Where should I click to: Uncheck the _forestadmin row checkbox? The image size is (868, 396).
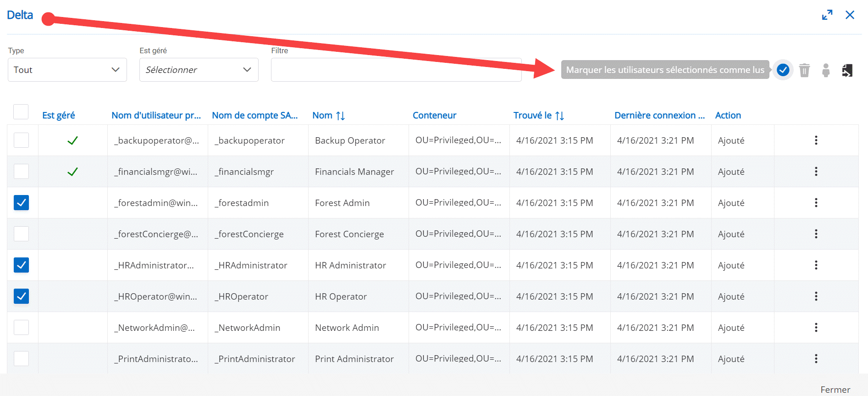(x=21, y=202)
